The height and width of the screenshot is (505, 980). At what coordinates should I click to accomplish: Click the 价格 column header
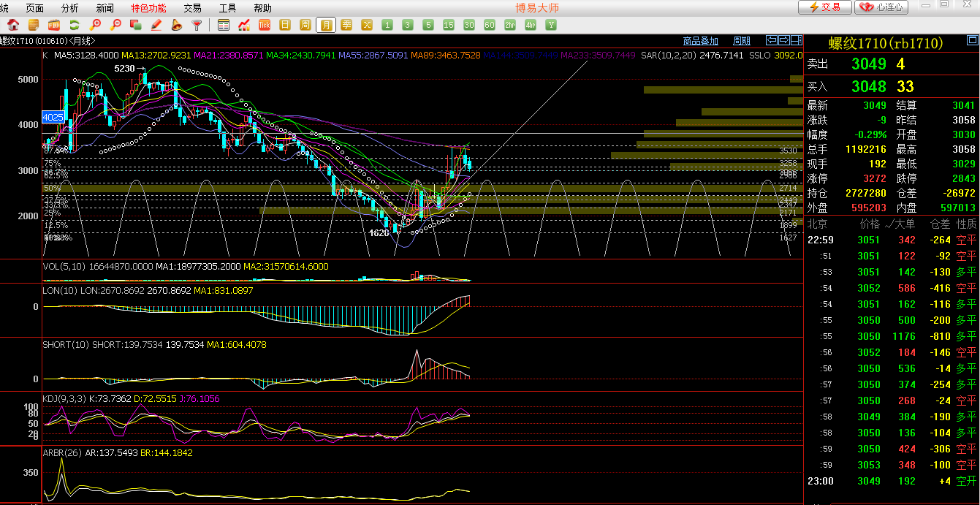point(870,224)
